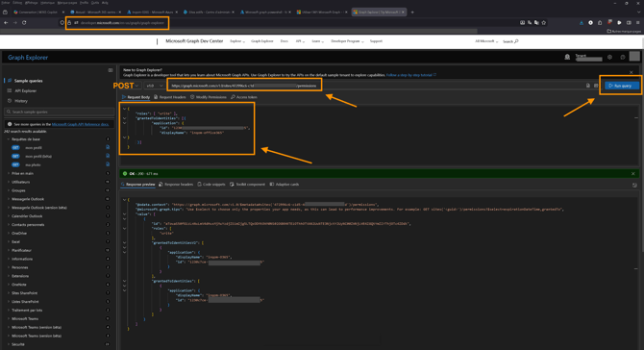Run the query with Run query button
The width and height of the screenshot is (644, 350).
point(621,86)
